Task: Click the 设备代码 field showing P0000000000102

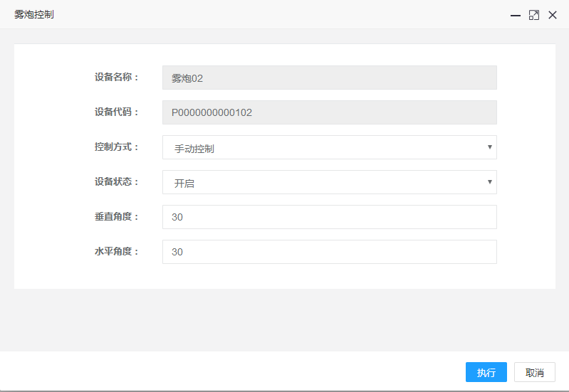Action: pos(330,112)
